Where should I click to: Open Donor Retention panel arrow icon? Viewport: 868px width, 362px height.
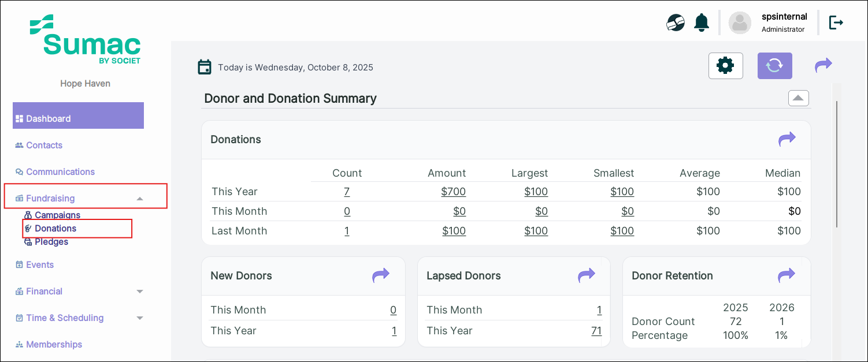786,275
